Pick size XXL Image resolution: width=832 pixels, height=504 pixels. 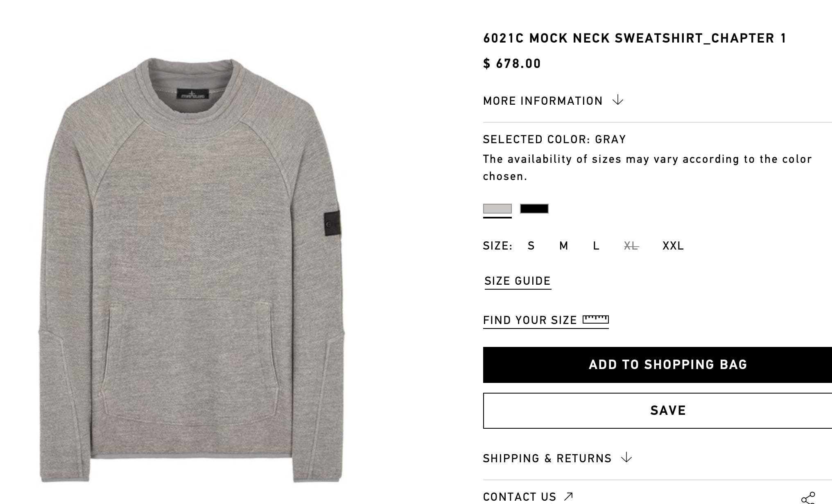pos(673,246)
